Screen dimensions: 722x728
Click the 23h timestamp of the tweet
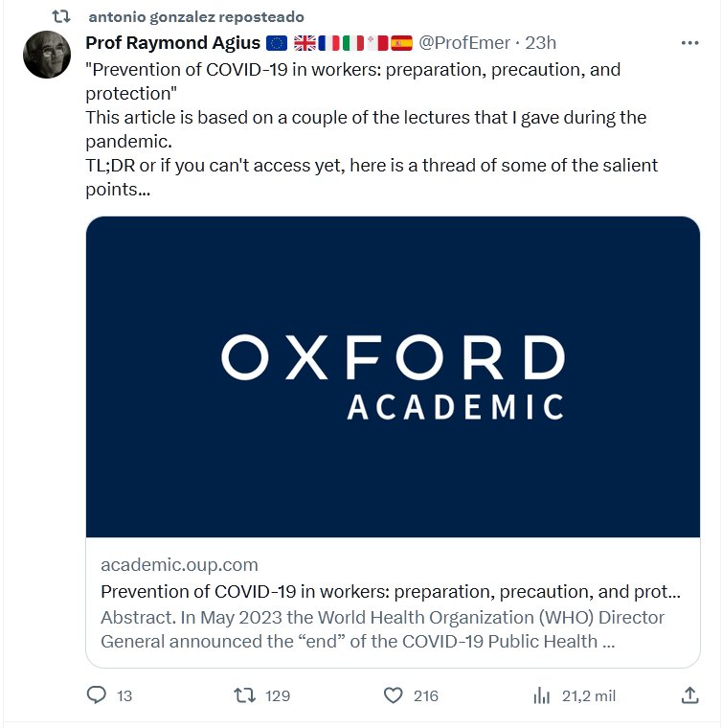(541, 43)
